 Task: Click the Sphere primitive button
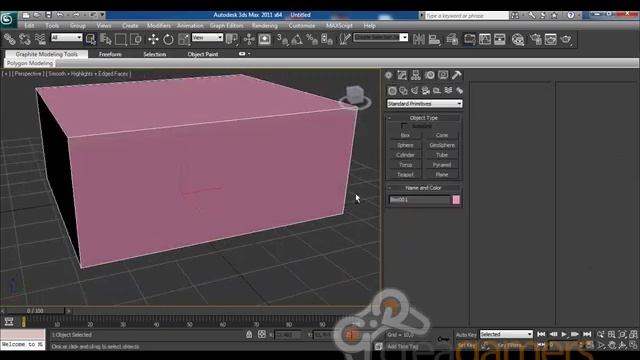click(x=405, y=145)
